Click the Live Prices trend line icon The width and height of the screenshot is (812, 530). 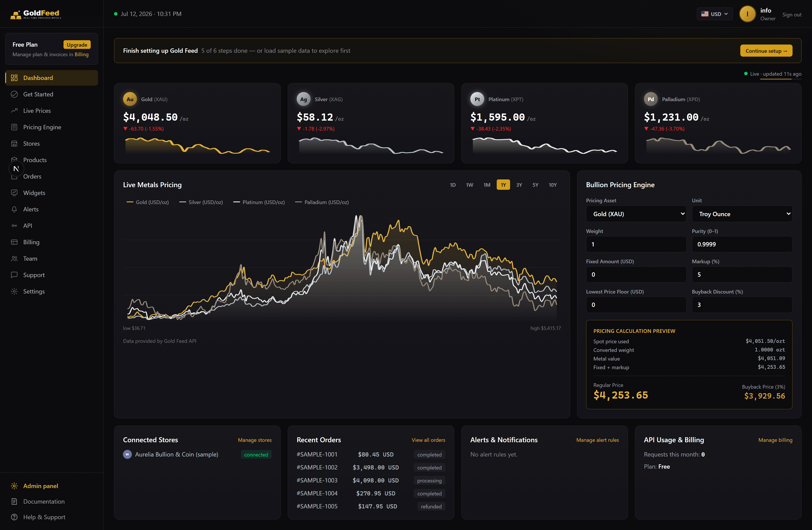[x=14, y=111]
